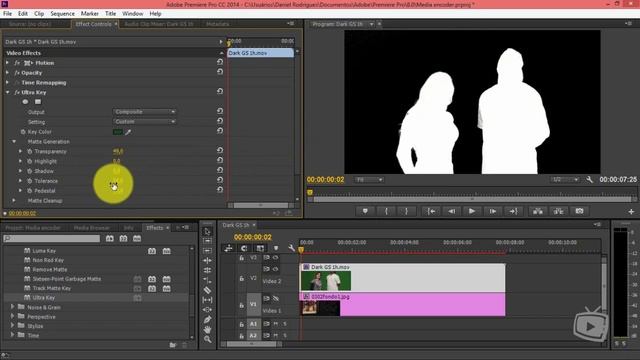Click the Extract button in Program Monitor
Image resolution: width=640 pixels, height=360 pixels.
pyautogui.click(x=558, y=211)
